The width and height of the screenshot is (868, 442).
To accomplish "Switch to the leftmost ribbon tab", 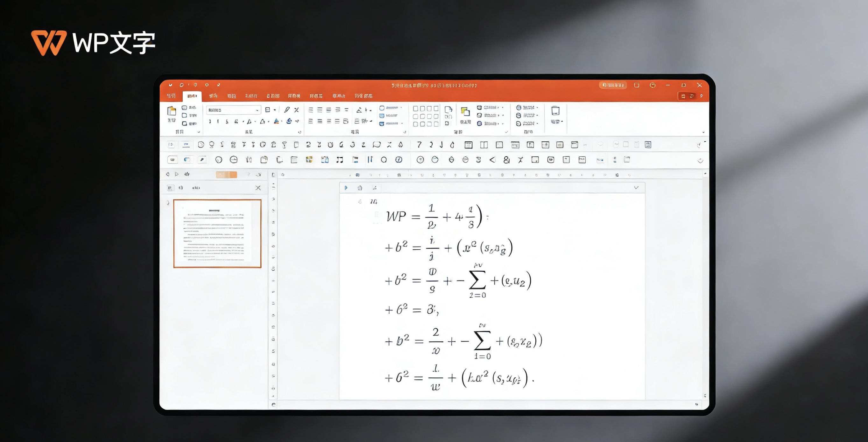I will point(172,96).
